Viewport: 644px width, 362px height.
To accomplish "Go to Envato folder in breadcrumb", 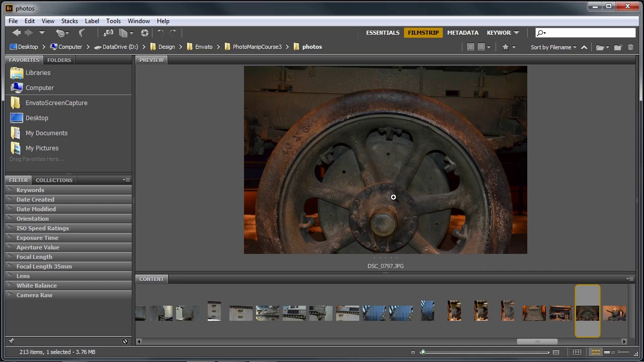I will pyautogui.click(x=204, y=47).
